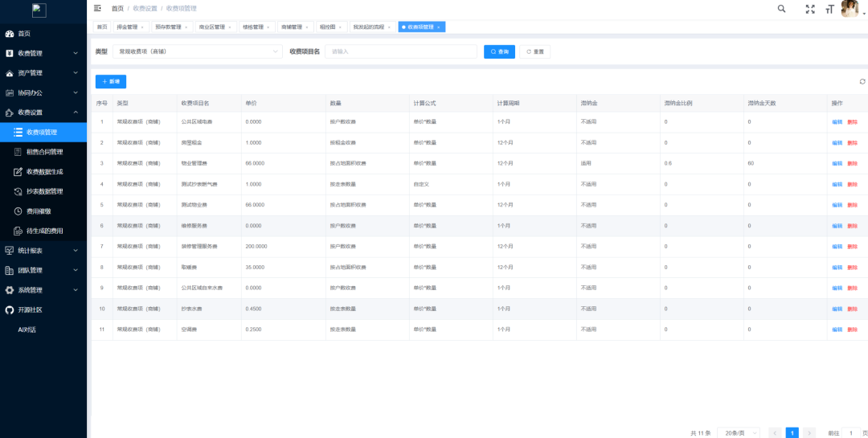Screen dimensions: 868x438
Task: Click the 费用催缴 clock icon
Action: [18, 211]
